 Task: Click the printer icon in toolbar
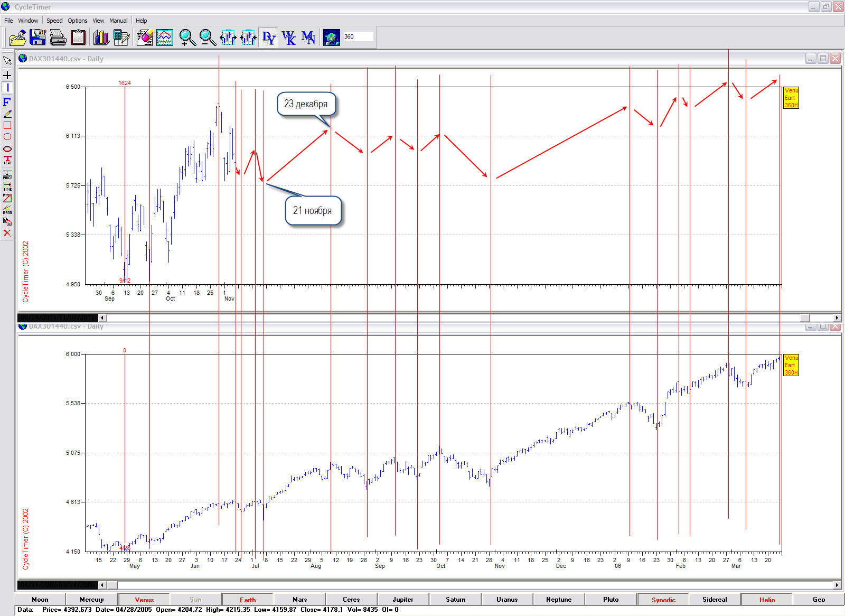click(x=58, y=38)
